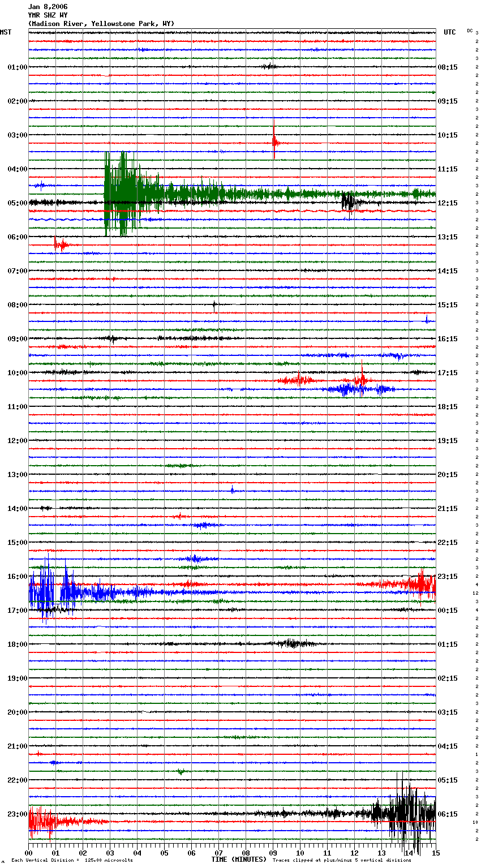481x868 pixels.
Task: Click the "05:15" UTC time label
Action: pos(448,780)
